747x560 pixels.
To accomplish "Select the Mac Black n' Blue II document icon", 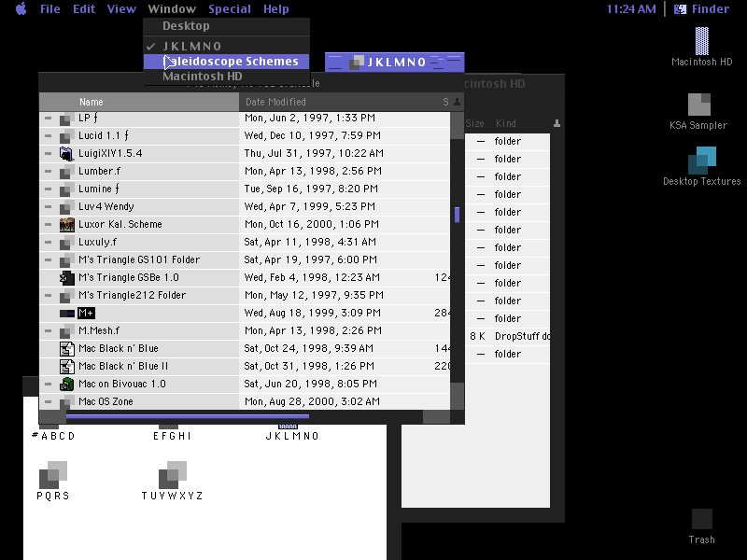I will click(x=66, y=367).
